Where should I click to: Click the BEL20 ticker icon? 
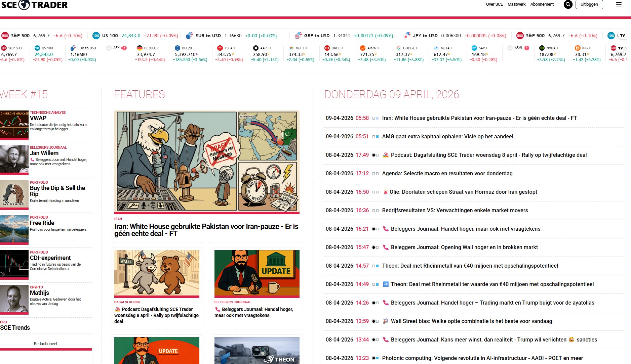tap(178, 48)
